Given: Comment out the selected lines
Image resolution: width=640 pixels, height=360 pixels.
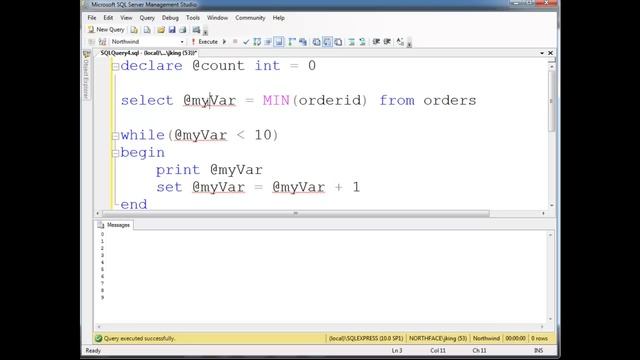Looking at the screenshot, I should pos(351,42).
